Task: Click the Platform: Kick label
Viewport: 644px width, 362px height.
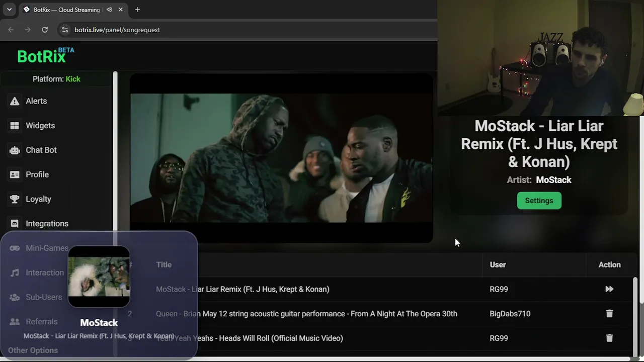Action: point(56,79)
